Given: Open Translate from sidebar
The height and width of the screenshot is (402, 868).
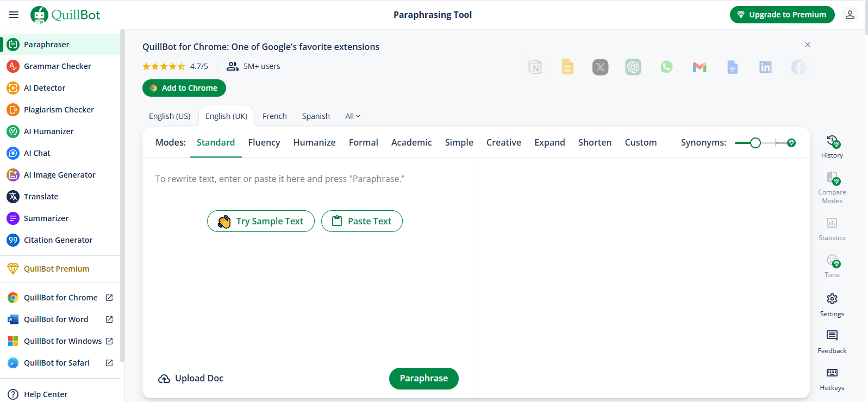Looking at the screenshot, I should tap(60, 197).
